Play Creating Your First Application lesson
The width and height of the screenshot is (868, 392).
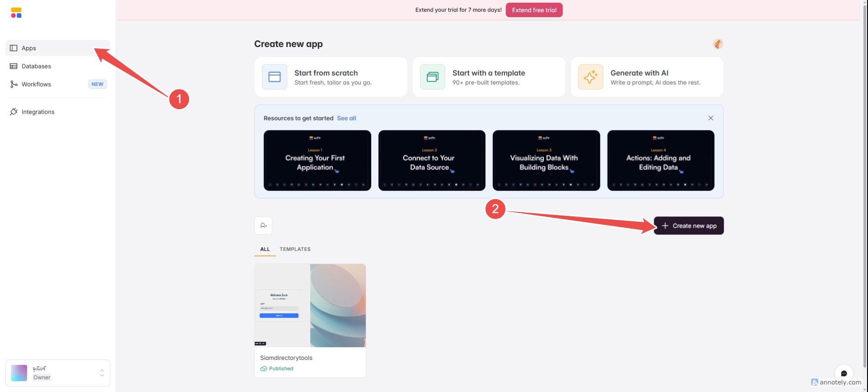317,161
